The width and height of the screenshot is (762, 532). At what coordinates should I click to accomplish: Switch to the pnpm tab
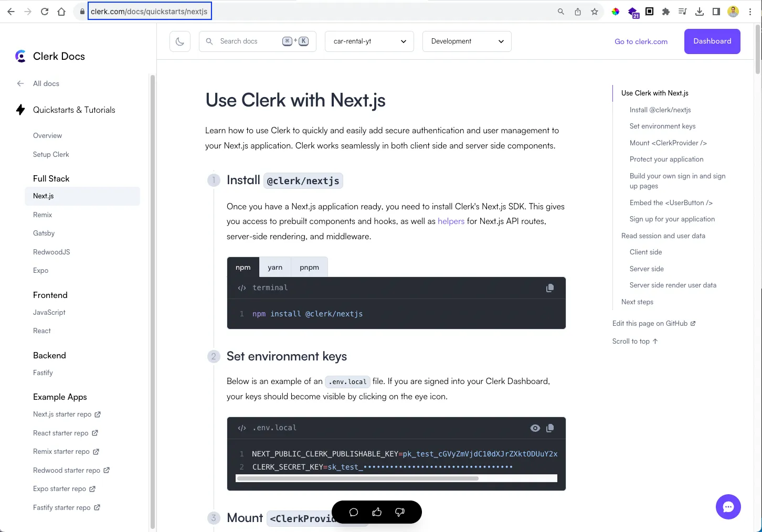coord(309,267)
